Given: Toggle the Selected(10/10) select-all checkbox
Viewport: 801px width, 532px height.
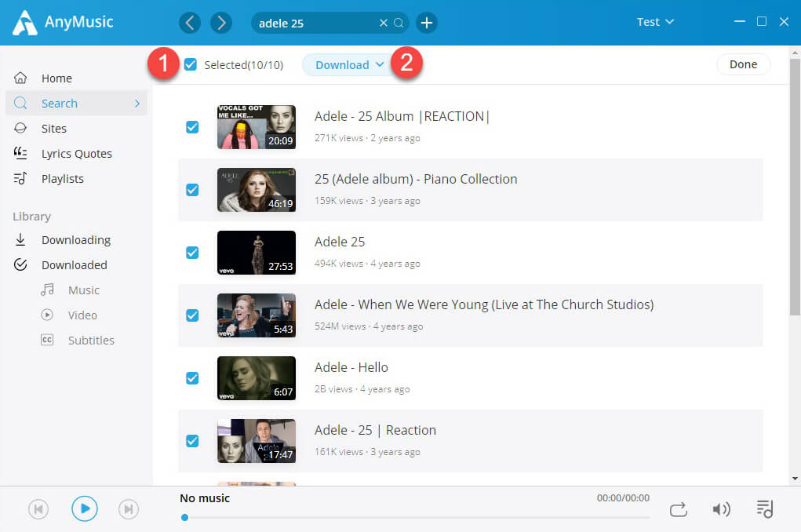Looking at the screenshot, I should point(191,64).
